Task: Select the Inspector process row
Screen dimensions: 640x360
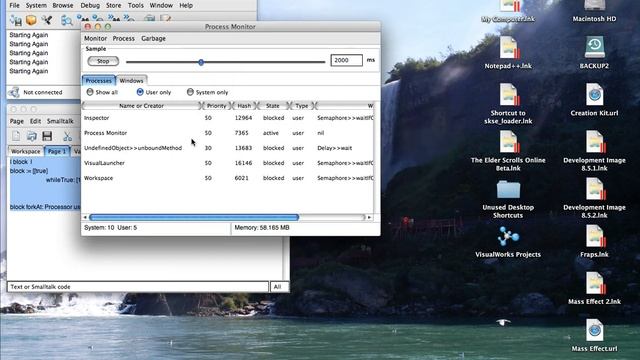Action: click(x=228, y=118)
